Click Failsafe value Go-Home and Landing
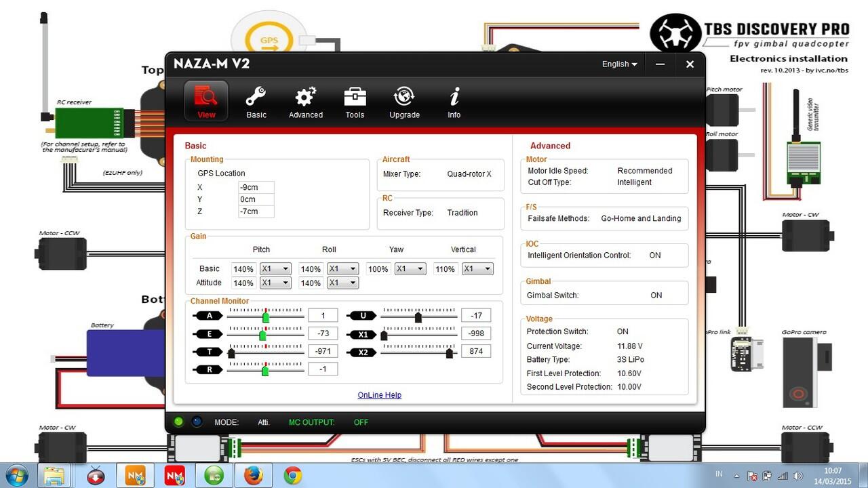 (x=641, y=219)
